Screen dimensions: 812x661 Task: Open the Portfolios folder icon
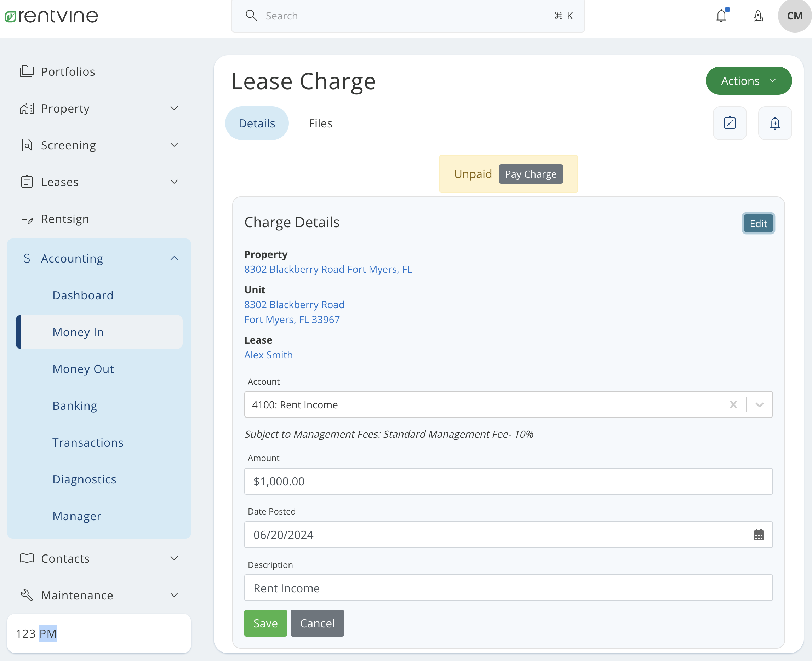(x=27, y=71)
